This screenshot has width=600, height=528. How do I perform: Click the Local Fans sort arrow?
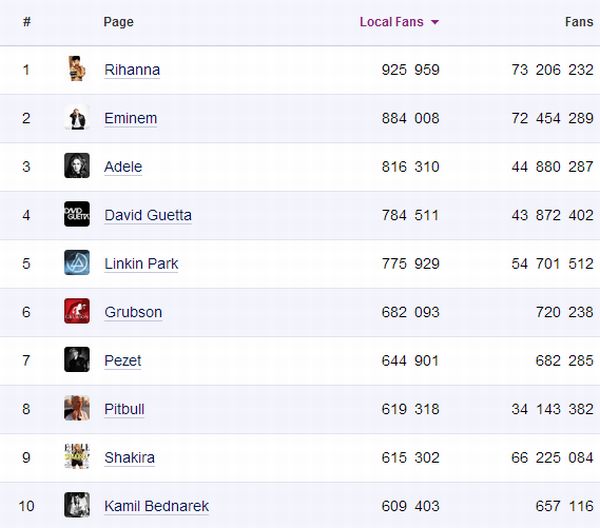pyautogui.click(x=435, y=22)
